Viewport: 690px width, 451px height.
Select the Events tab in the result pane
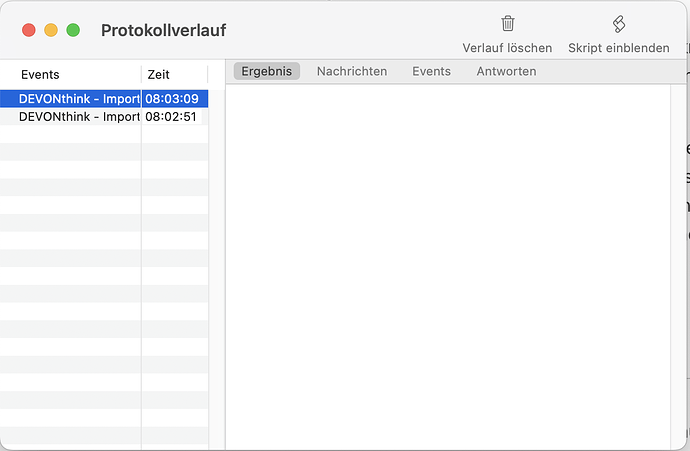point(431,72)
